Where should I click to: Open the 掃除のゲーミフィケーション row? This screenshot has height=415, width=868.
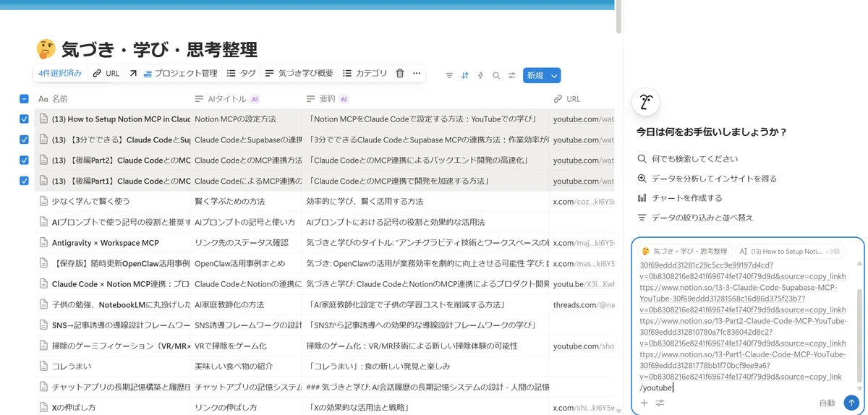click(x=121, y=346)
